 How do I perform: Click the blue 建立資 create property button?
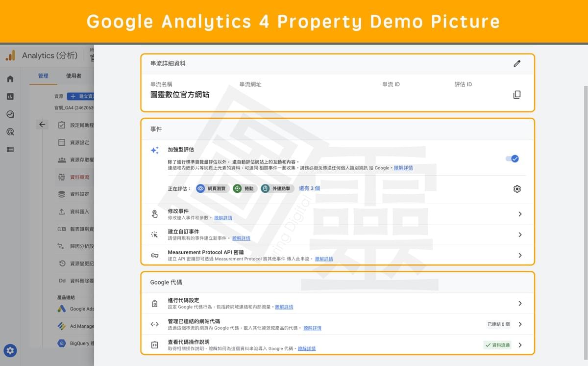click(81, 97)
